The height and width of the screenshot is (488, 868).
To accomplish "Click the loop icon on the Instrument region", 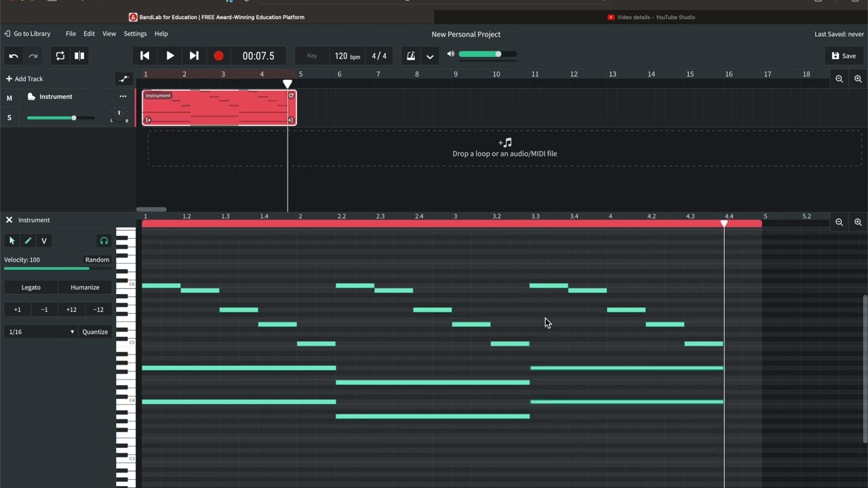I will [292, 96].
